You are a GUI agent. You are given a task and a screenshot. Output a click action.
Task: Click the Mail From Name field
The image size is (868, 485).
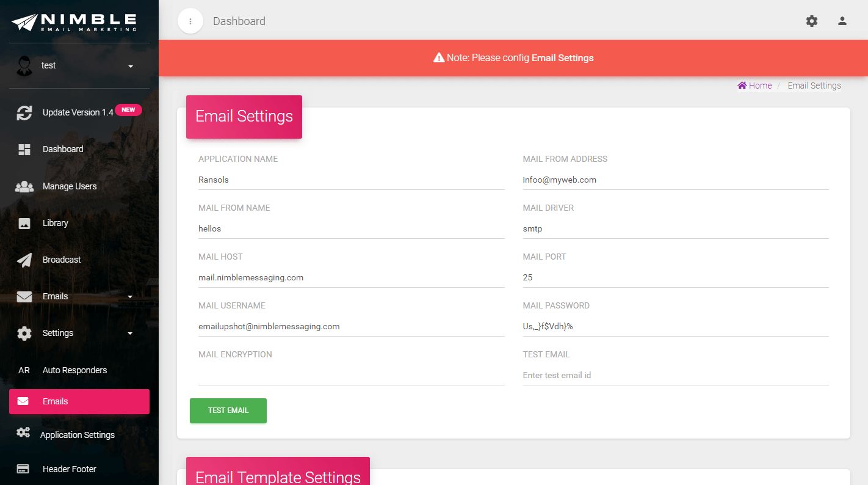pos(352,229)
